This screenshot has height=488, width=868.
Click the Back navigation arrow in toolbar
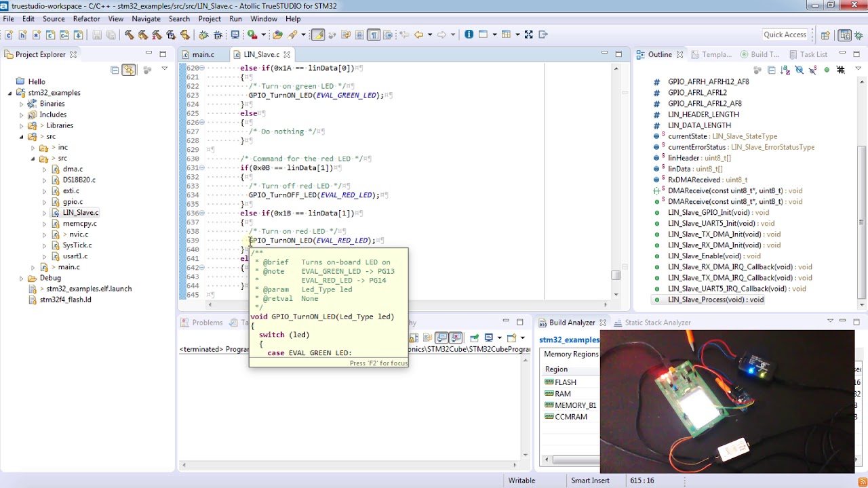(x=419, y=35)
